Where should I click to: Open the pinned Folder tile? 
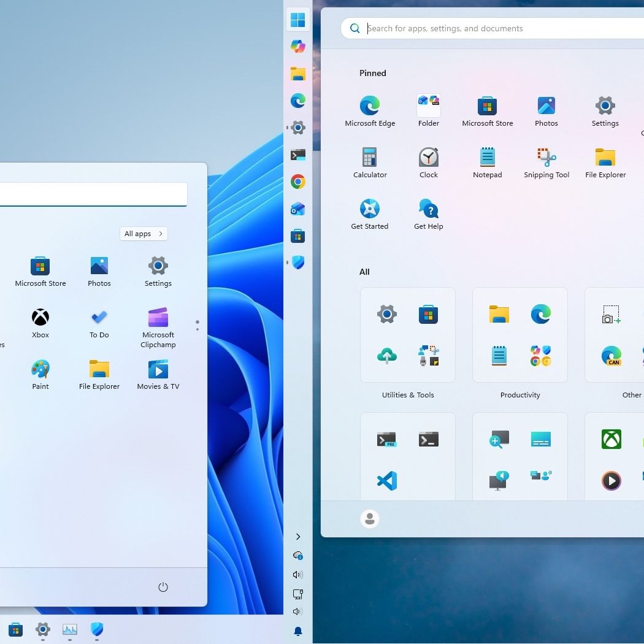tap(428, 111)
